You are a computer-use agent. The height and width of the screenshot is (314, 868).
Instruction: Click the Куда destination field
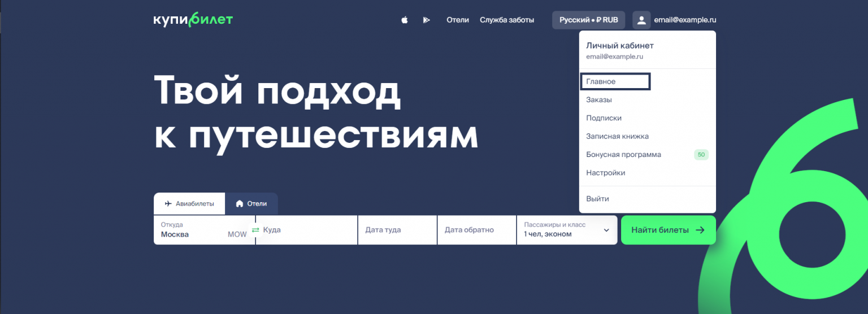pos(308,230)
